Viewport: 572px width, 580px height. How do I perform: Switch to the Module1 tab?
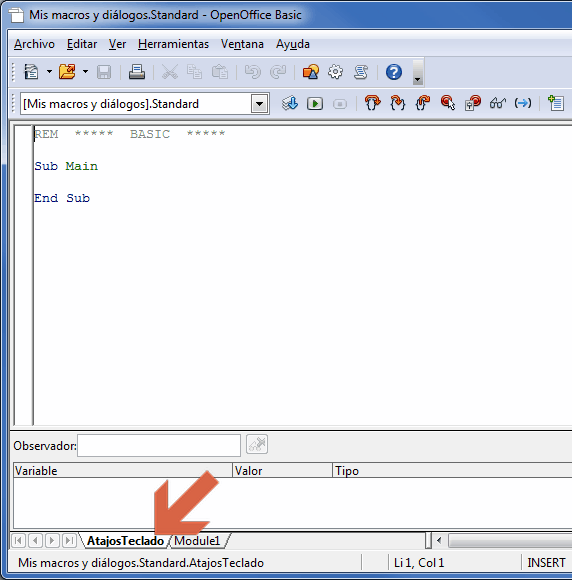(x=197, y=541)
